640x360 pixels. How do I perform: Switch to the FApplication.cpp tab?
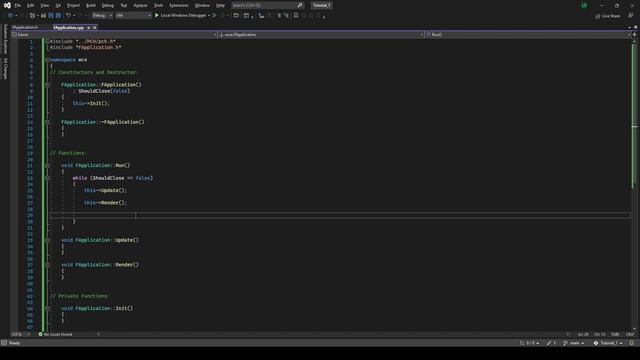click(69, 27)
